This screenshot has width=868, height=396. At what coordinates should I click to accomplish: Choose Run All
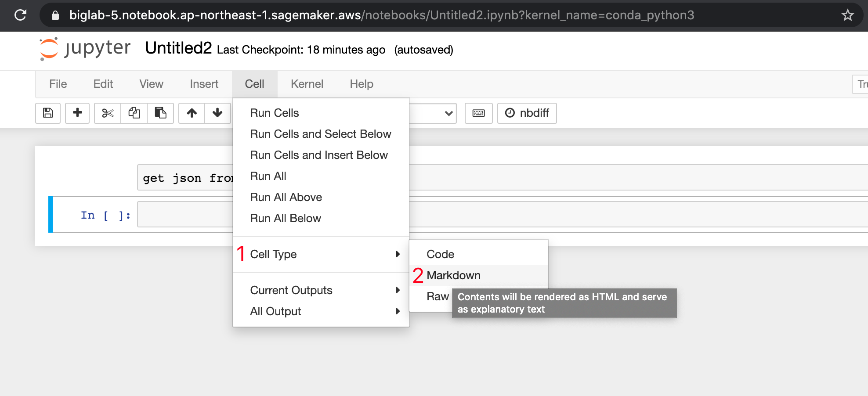click(321, 176)
